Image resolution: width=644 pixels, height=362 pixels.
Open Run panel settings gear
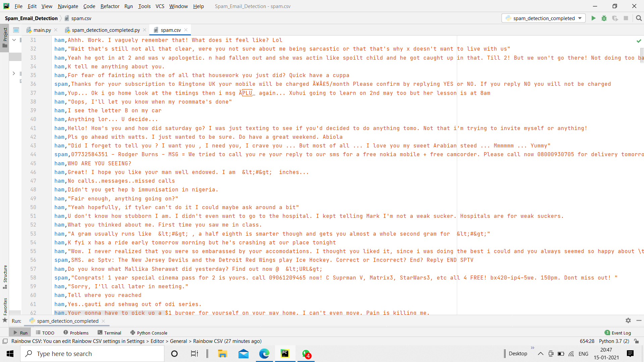point(628,320)
